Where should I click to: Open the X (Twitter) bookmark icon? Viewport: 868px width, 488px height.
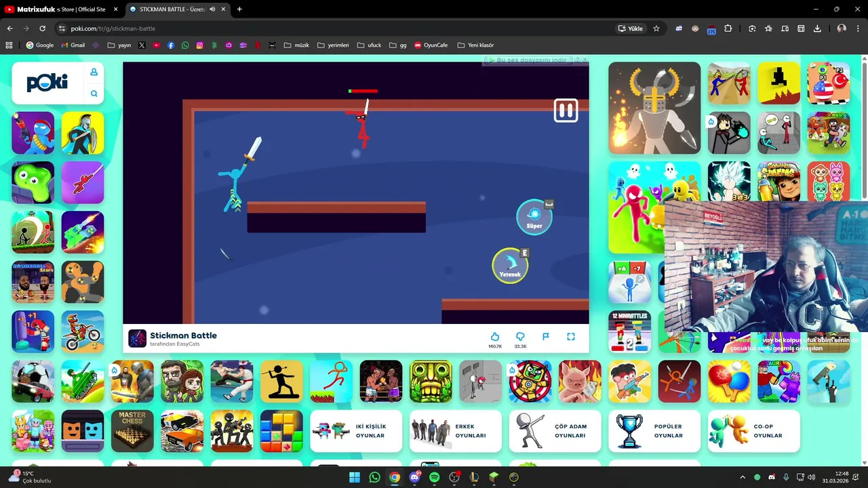coord(142,45)
